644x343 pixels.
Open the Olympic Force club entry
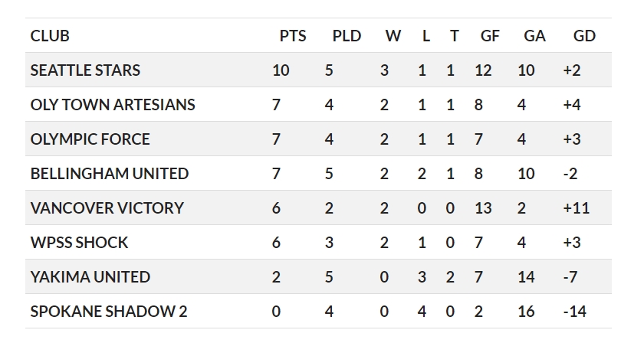[90, 139]
